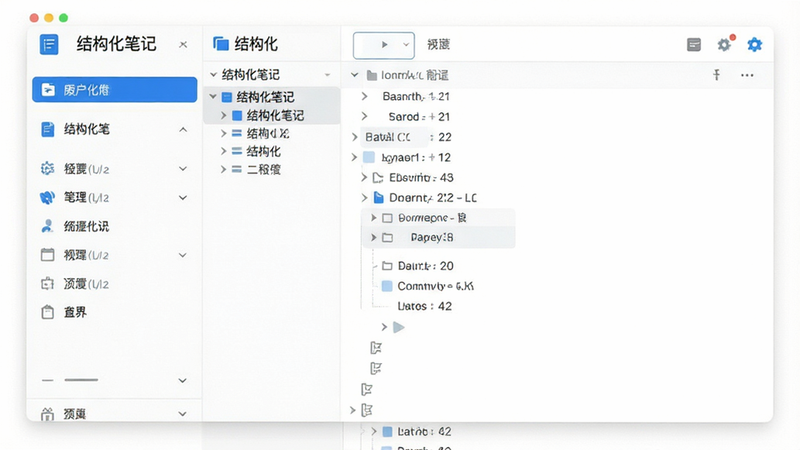Open the dropdown arrow on the middle panel's notebook row

[328, 75]
